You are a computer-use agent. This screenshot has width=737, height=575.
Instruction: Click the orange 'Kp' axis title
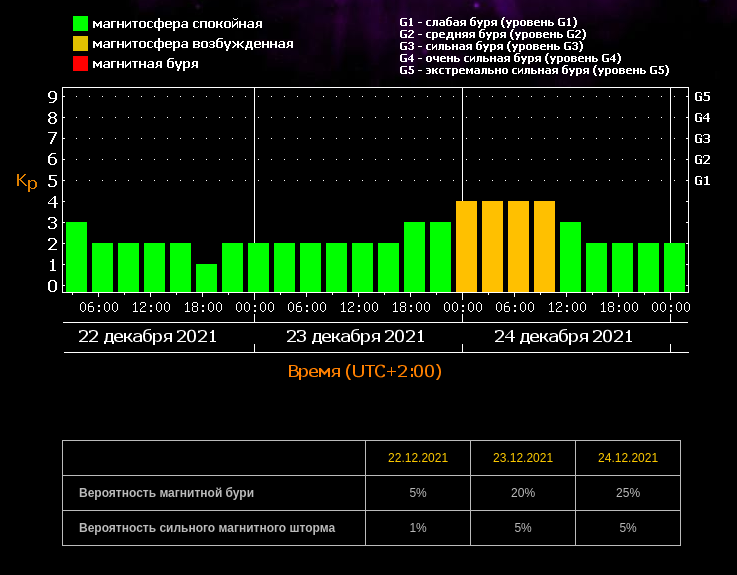[26, 181]
